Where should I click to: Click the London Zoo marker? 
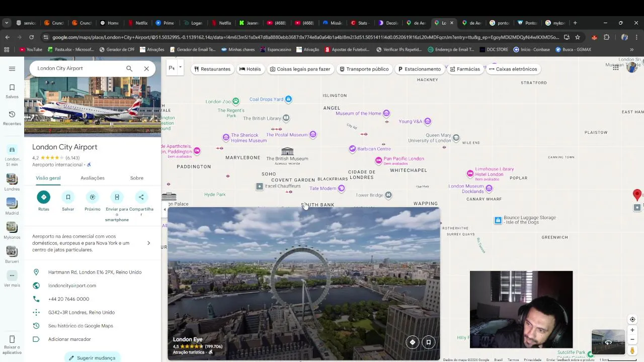pyautogui.click(x=235, y=102)
